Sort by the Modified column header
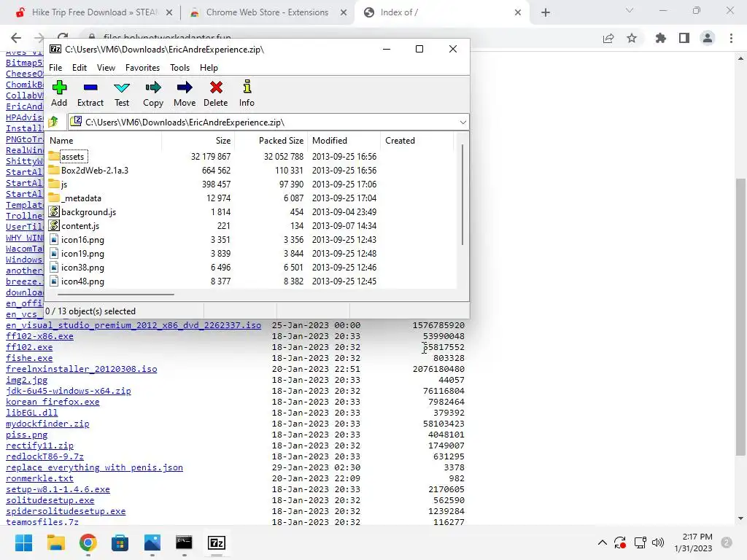The image size is (747, 560). coord(344,141)
